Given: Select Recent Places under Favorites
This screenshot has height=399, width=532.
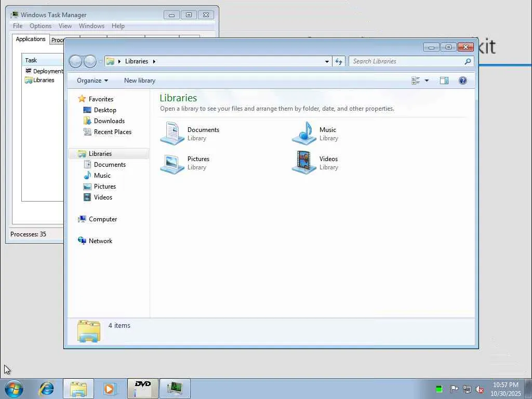Looking at the screenshot, I should [x=112, y=131].
